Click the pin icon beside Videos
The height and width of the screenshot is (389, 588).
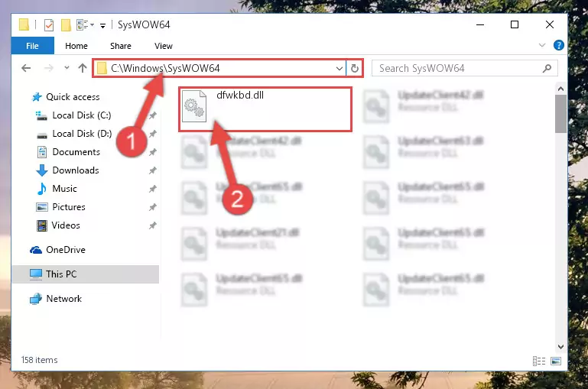152,226
